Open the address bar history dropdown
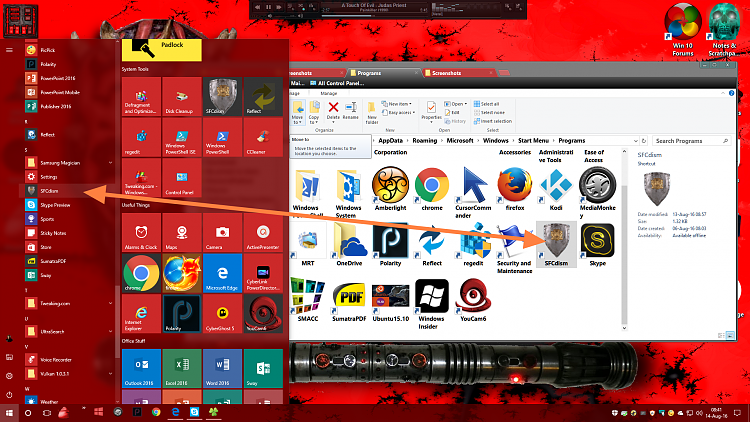 tap(635, 141)
